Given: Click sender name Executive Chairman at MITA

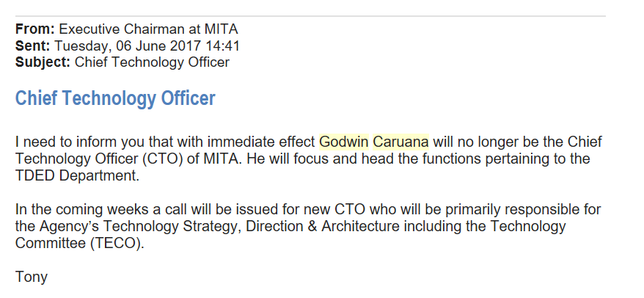Looking at the screenshot, I should tap(148, 29).
